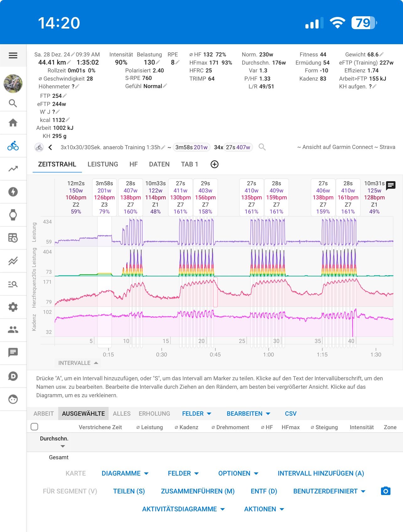Select the 12m2s Z2 interval header
The width and height of the screenshot is (403, 532).
pyautogui.click(x=76, y=197)
